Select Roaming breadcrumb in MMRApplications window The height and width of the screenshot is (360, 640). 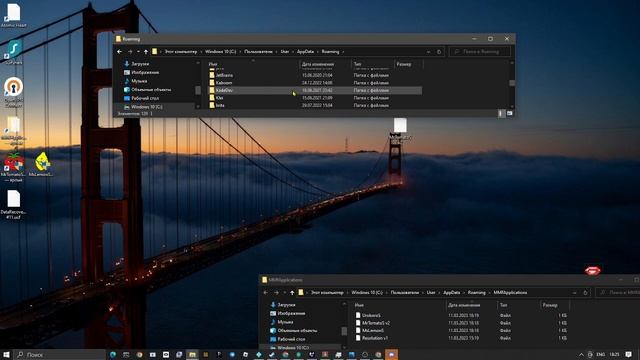[476, 293]
